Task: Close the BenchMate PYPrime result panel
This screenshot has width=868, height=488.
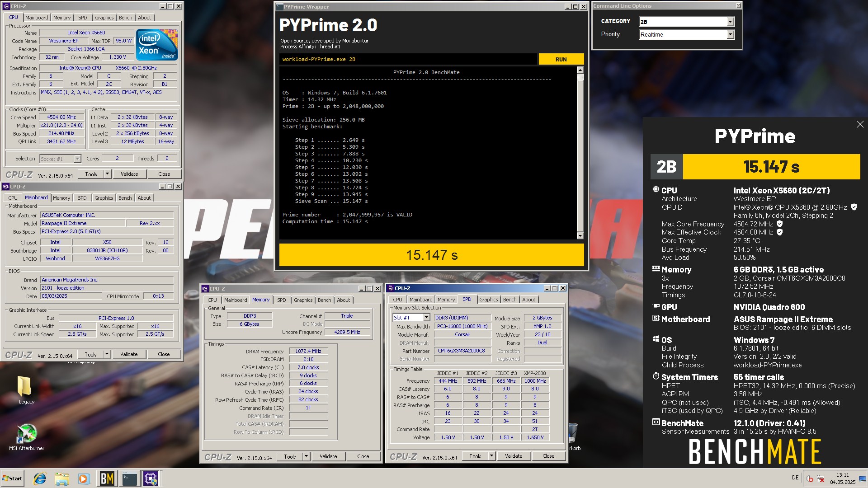Action: (860, 124)
